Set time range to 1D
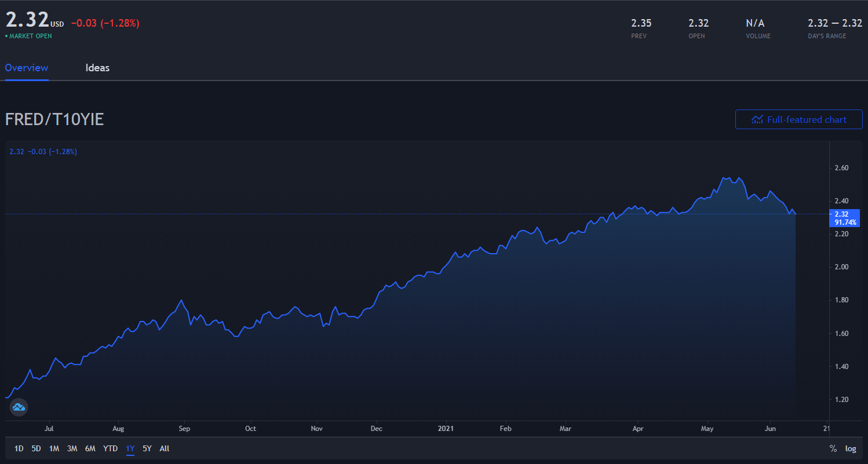This screenshot has width=868, height=464. (19, 448)
